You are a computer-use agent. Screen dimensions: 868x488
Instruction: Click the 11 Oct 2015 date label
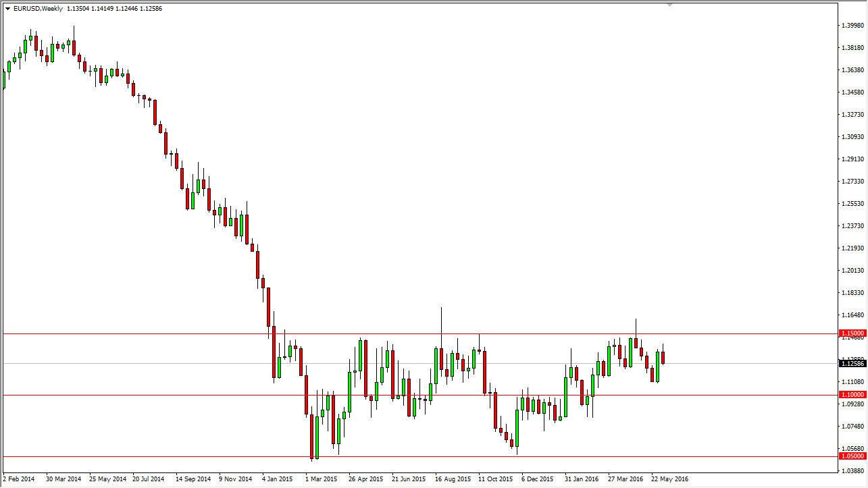(495, 479)
